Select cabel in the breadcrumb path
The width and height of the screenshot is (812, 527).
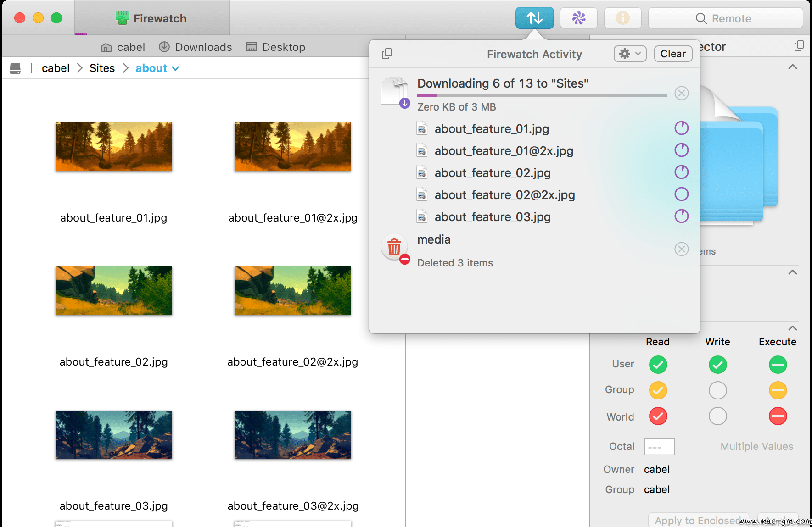[x=56, y=68]
